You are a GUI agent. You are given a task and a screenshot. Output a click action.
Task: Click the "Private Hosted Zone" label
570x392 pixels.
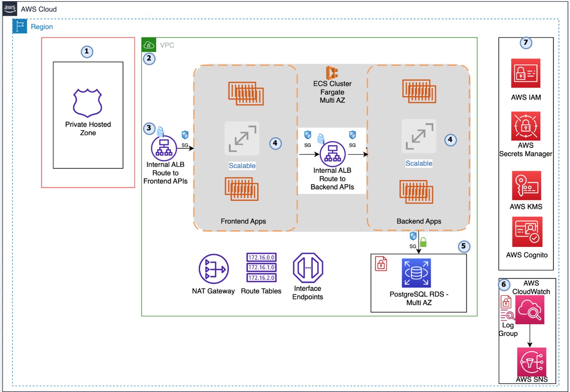[88, 129]
